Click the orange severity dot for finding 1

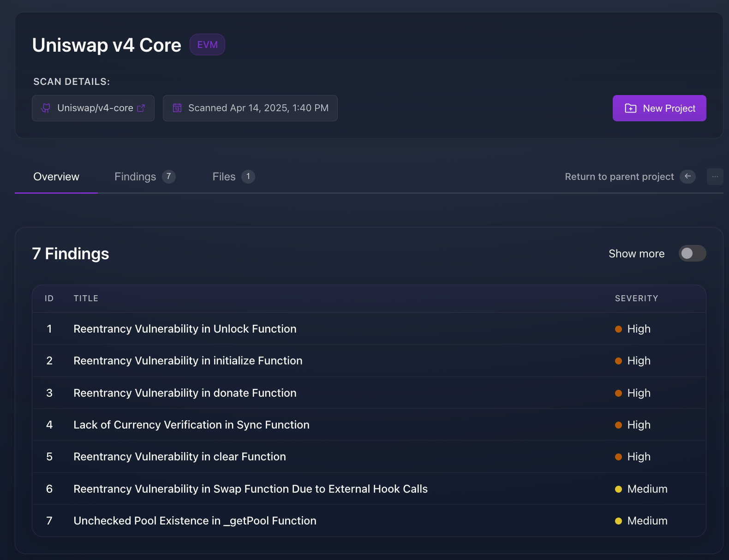[618, 329]
